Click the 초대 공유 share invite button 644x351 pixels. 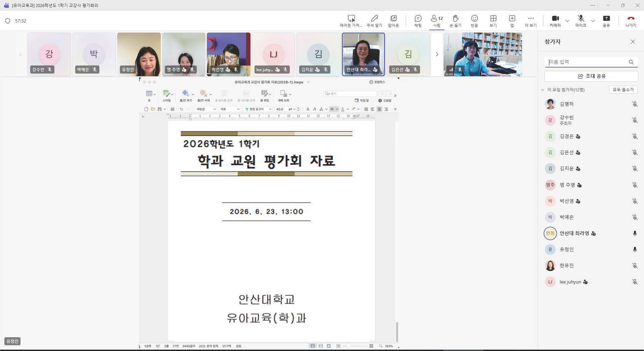pyautogui.click(x=591, y=76)
